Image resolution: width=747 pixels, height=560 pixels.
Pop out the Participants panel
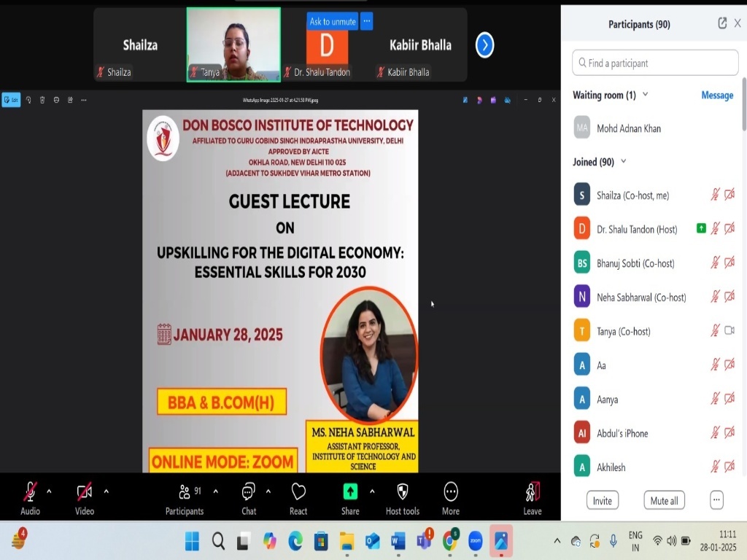click(x=722, y=23)
